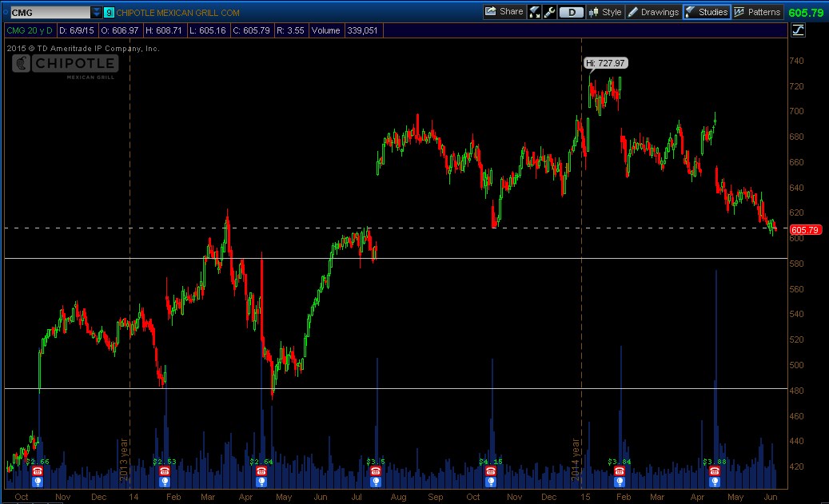The height and width of the screenshot is (504, 829).
Task: Click the 740 price axis label
Action: pos(796,61)
